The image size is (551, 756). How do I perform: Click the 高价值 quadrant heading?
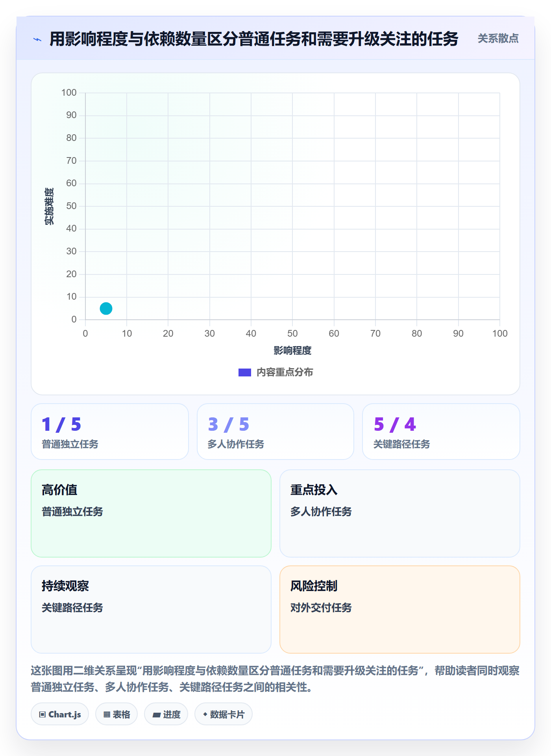coord(59,490)
